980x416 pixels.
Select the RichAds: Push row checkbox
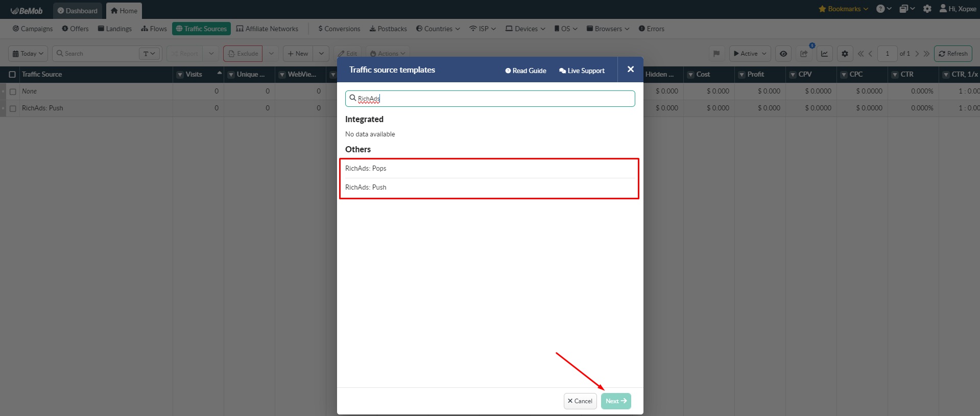tap(13, 108)
